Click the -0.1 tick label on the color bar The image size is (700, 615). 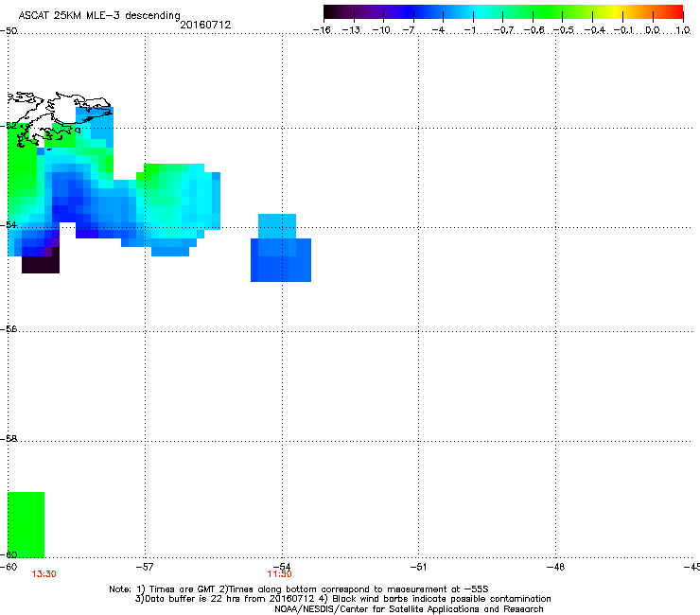(623, 30)
